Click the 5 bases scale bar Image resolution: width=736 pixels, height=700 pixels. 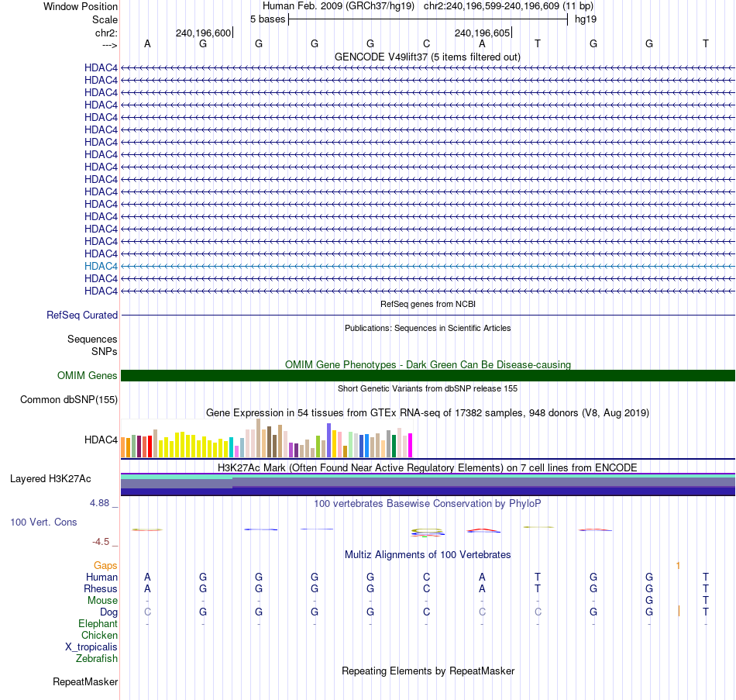(x=428, y=19)
